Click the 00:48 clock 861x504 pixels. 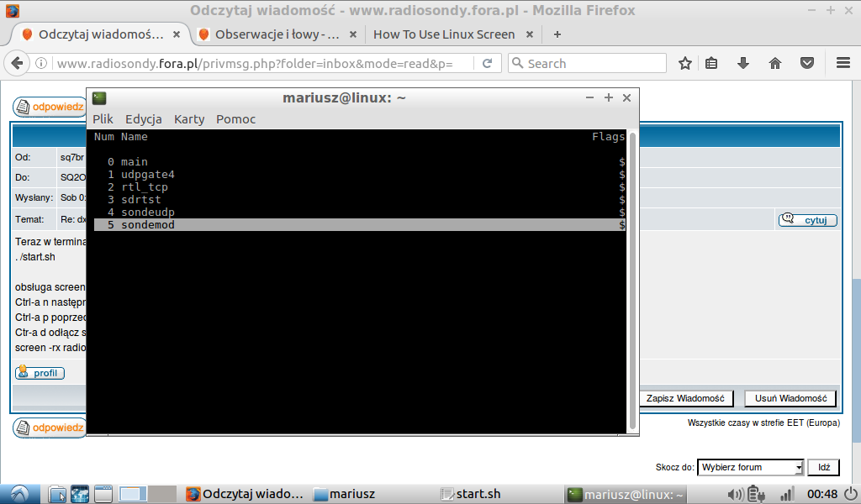(822, 494)
